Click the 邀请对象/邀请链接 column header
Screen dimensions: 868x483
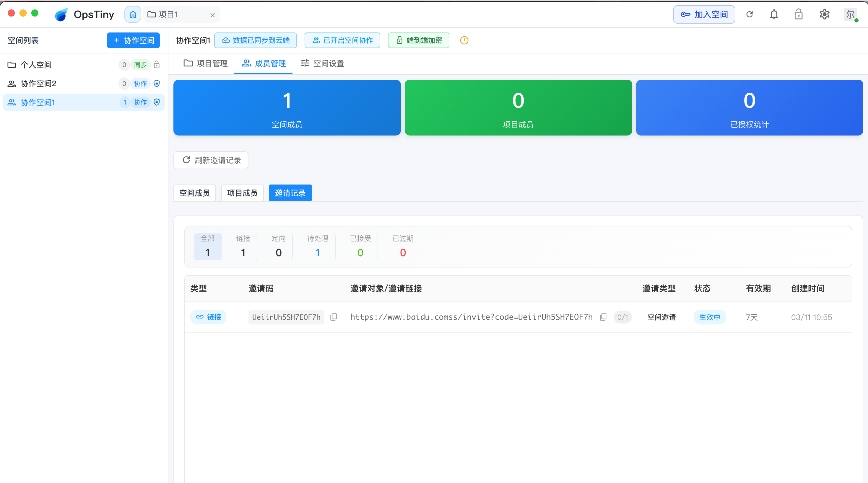coord(386,289)
